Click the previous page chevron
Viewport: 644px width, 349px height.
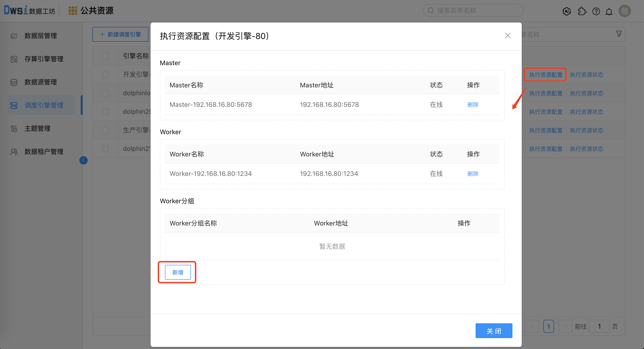pyautogui.click(x=532, y=326)
